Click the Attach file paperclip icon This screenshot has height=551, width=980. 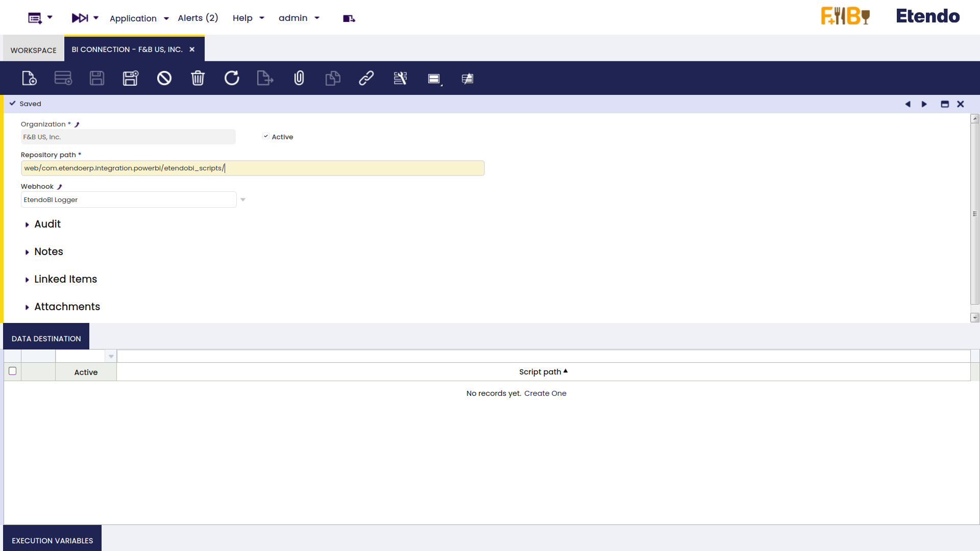coord(299,78)
